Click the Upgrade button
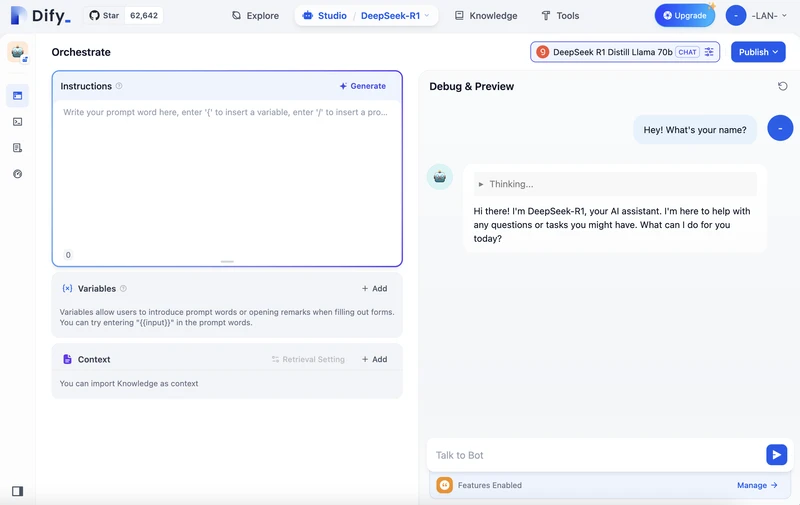Viewport: 800px width, 505px height. (x=685, y=15)
